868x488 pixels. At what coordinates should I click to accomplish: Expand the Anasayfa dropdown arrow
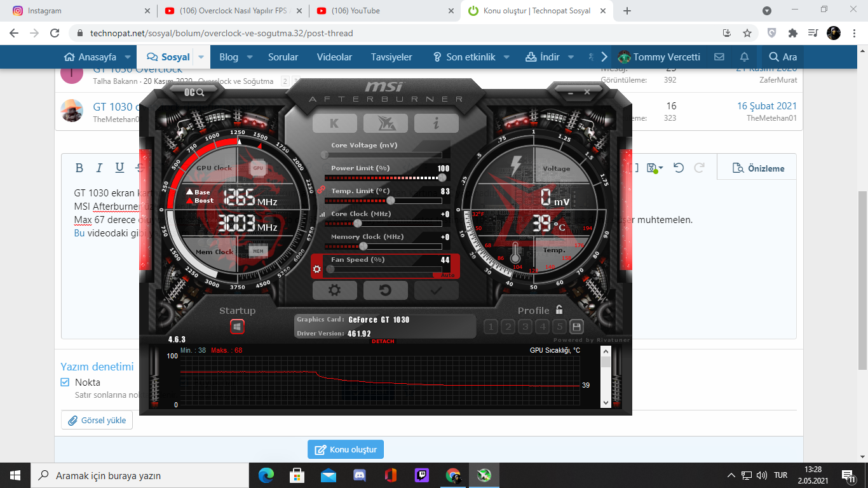(x=128, y=57)
